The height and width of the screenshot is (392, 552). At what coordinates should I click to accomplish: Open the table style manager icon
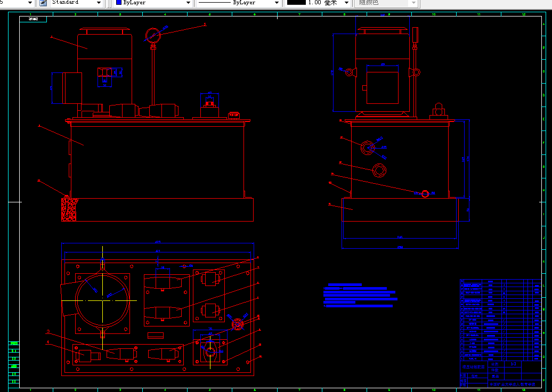(43, 3)
